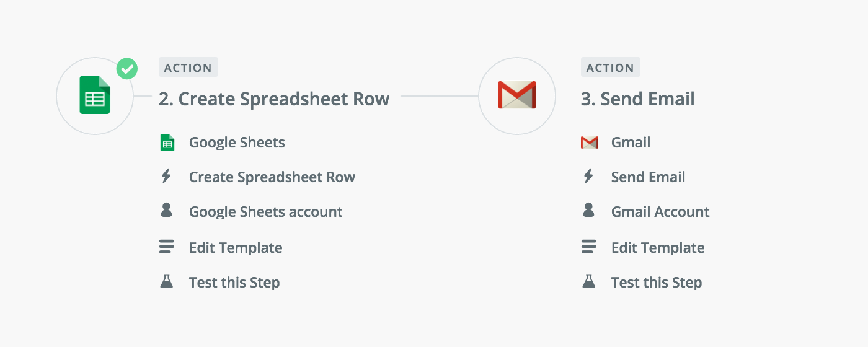Click the small Gmail envelope icon
This screenshot has height=347, width=868.
[589, 143]
